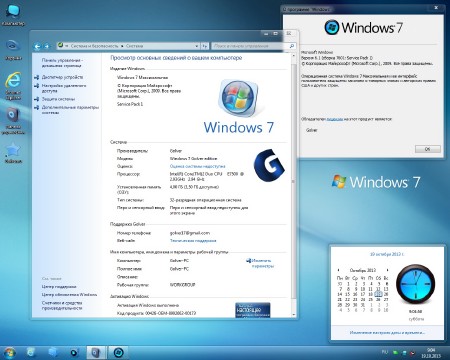Viewport: 450px width, 360px height.
Task: Open Защита системы in the left panel
Action: (x=58, y=99)
